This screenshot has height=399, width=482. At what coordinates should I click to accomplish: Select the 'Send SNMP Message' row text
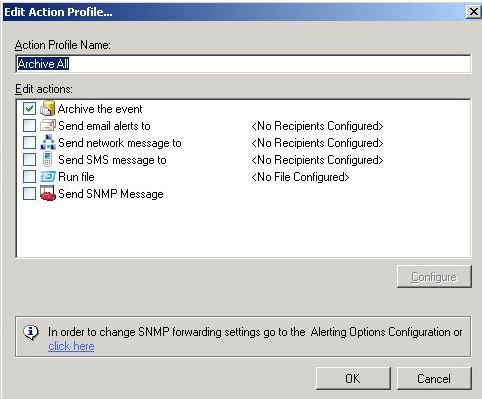(111, 194)
